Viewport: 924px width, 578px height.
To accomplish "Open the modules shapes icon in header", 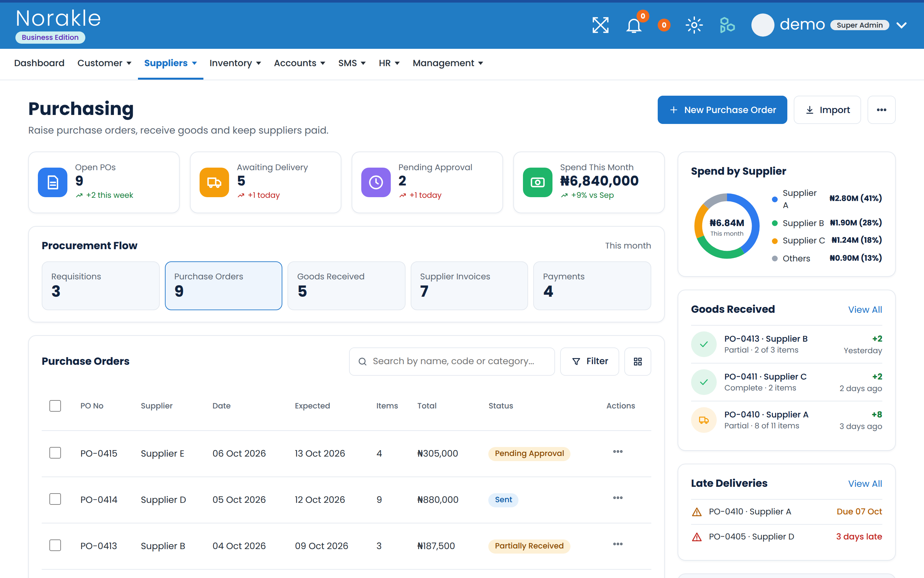I will tap(727, 25).
